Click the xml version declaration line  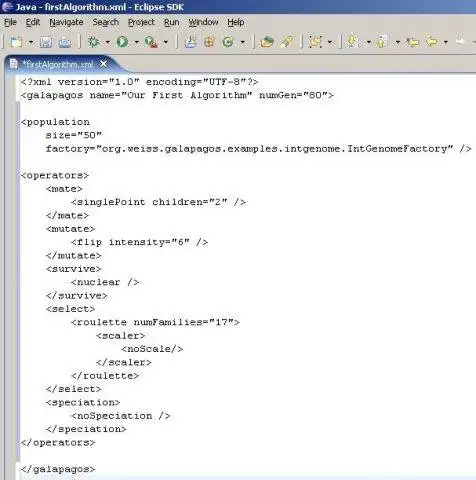139,82
